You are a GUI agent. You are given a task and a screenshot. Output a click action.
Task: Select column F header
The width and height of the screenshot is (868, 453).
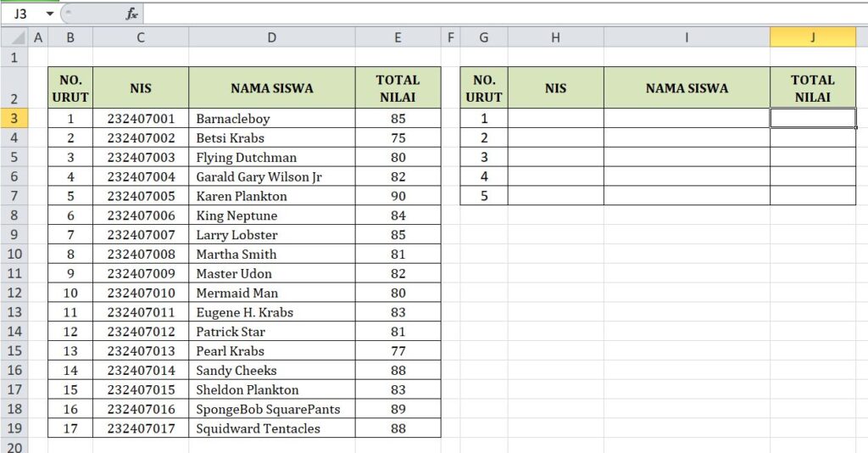click(451, 37)
